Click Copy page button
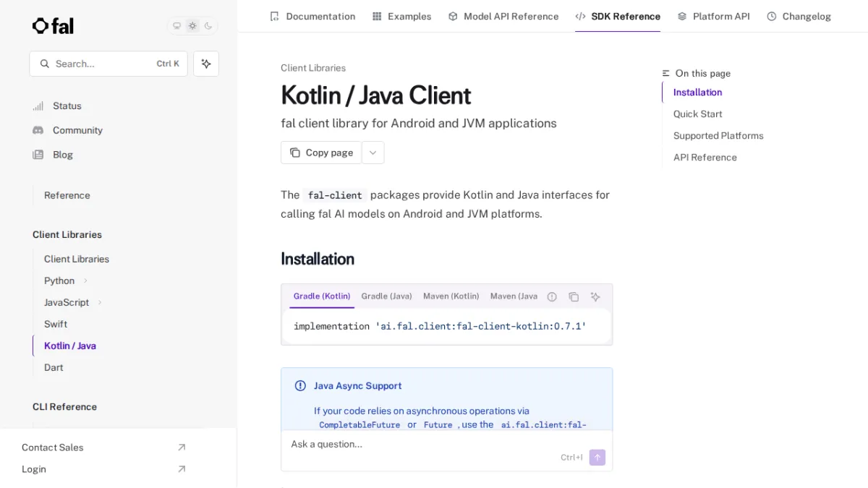The height and width of the screenshot is (488, 868). click(x=321, y=153)
